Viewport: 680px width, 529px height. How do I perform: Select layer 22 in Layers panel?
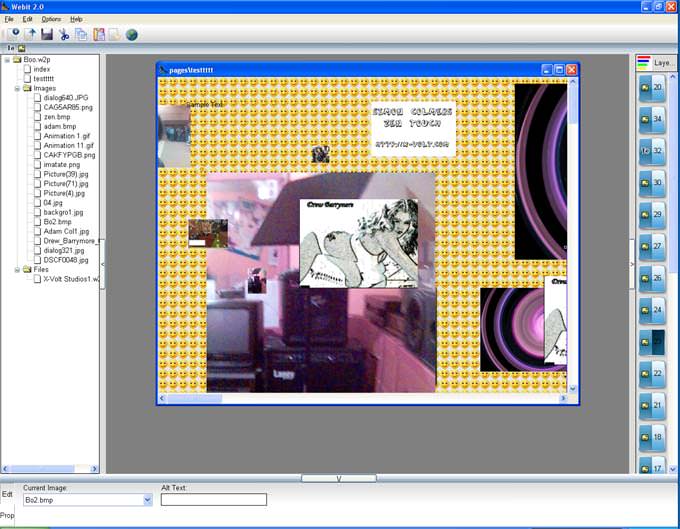coord(652,373)
